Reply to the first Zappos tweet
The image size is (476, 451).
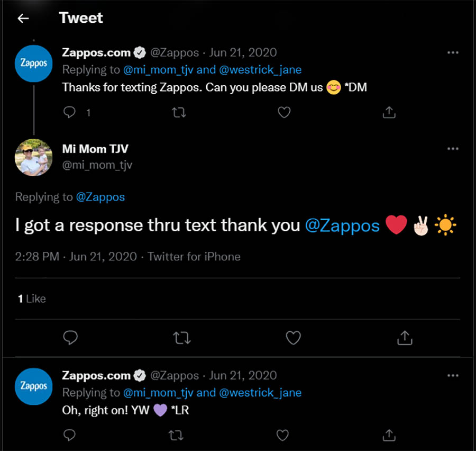70,112
